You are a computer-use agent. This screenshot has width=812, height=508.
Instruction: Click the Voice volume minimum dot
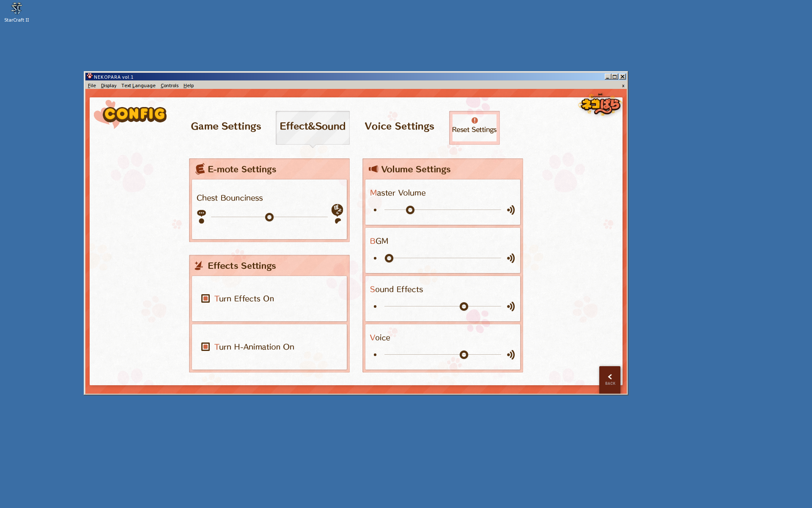coord(375,355)
